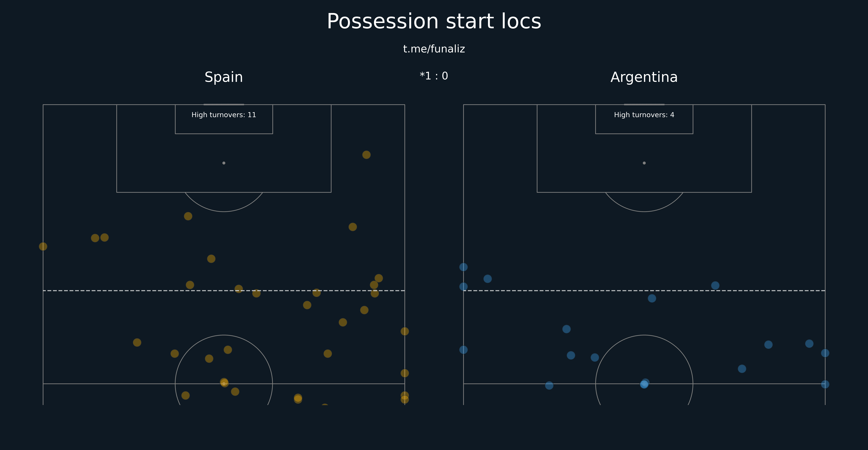Click Spain's High turnovers: 11 label
This screenshot has height=450, width=868.
(x=224, y=115)
